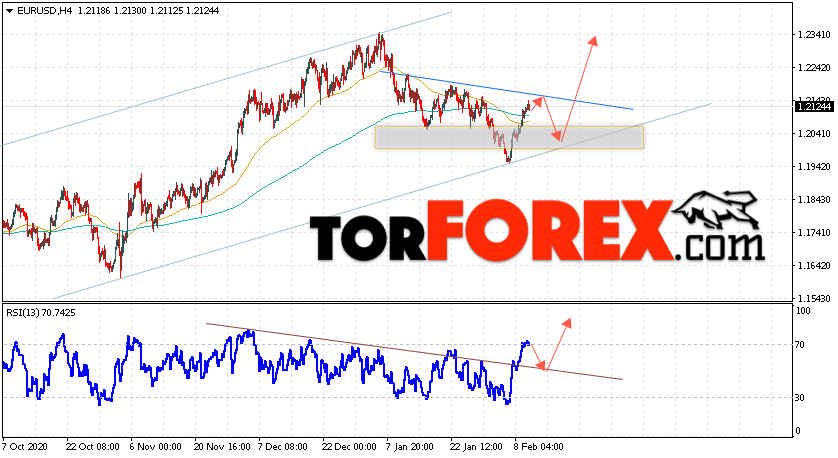Select the 1.15430 price axis label
838x458 pixels.
click(814, 298)
